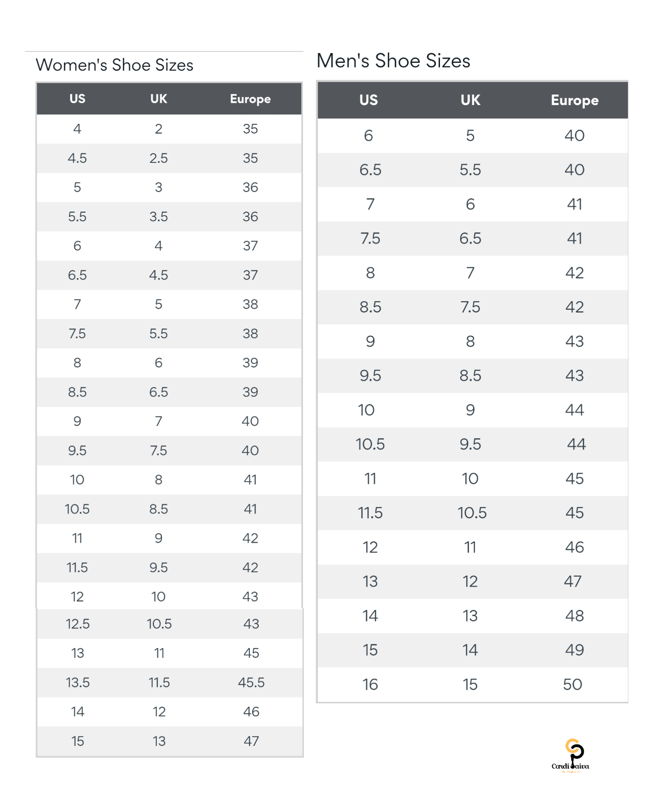Select the UK header in Men's table

[x=470, y=100]
